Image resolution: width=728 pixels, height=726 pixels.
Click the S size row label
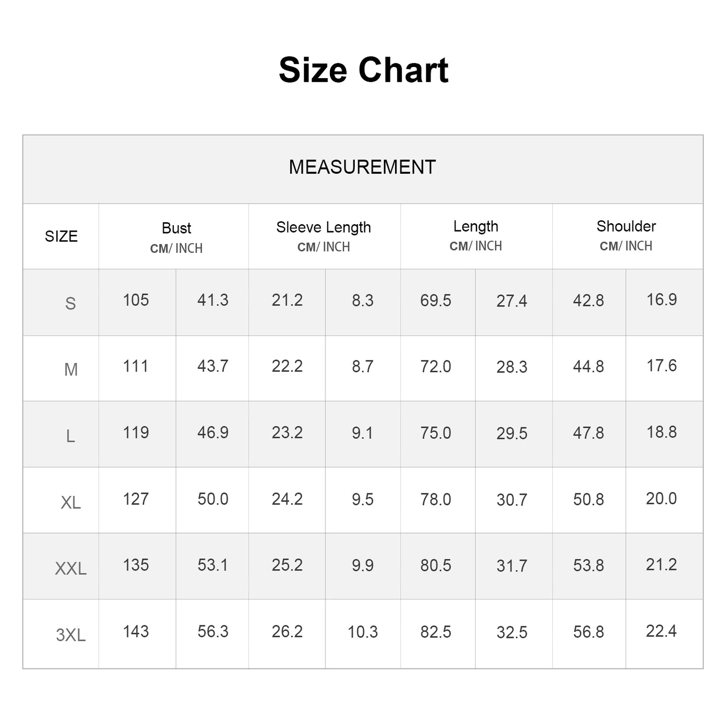point(71,303)
